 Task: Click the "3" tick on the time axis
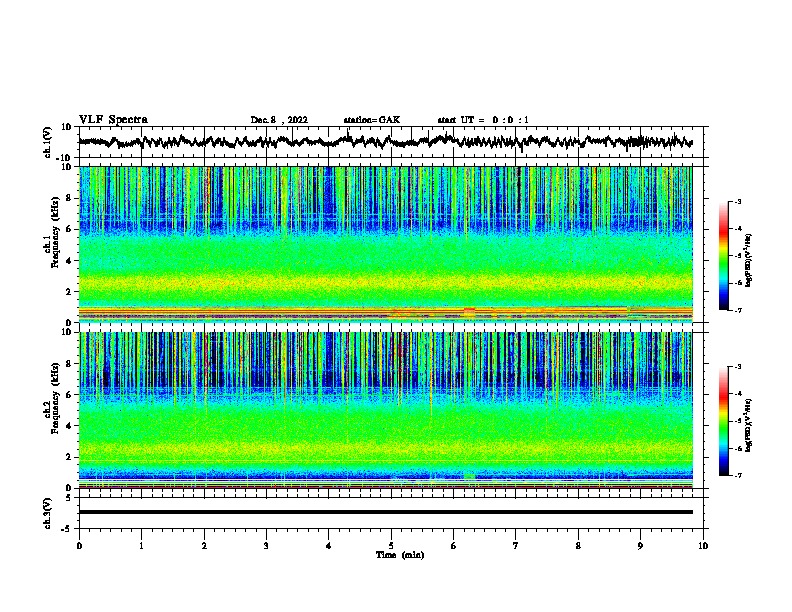click(266, 546)
